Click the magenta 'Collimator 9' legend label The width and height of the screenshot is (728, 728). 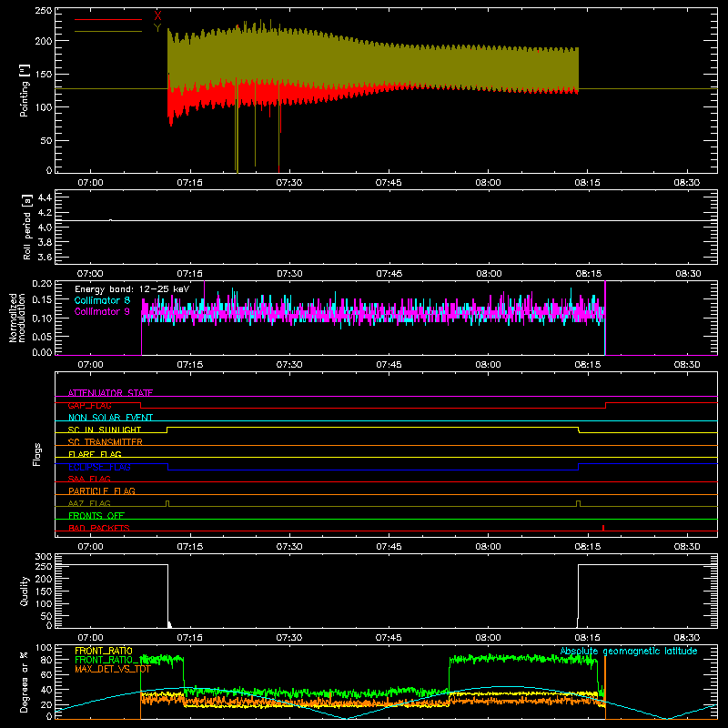[102, 311]
